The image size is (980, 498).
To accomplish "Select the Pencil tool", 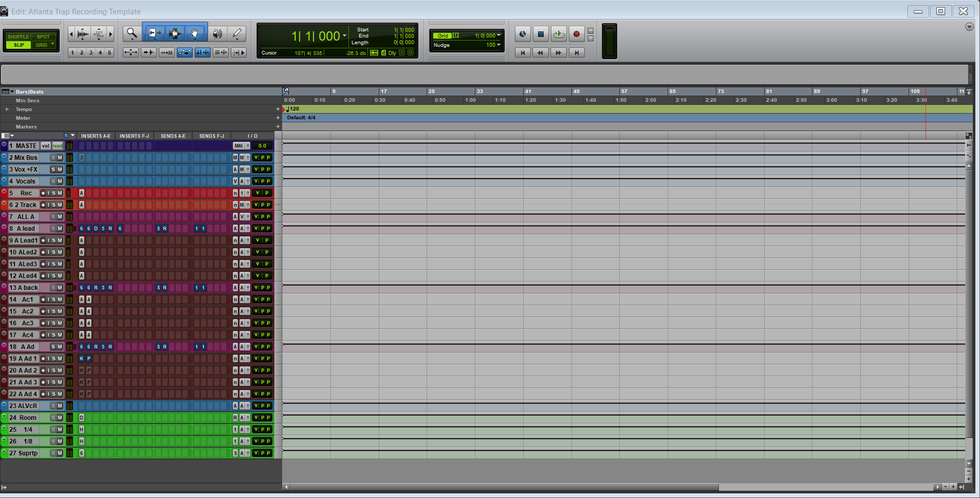I will coord(237,34).
